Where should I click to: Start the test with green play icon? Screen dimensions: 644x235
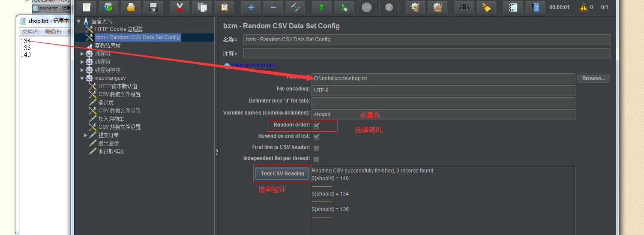point(322,7)
